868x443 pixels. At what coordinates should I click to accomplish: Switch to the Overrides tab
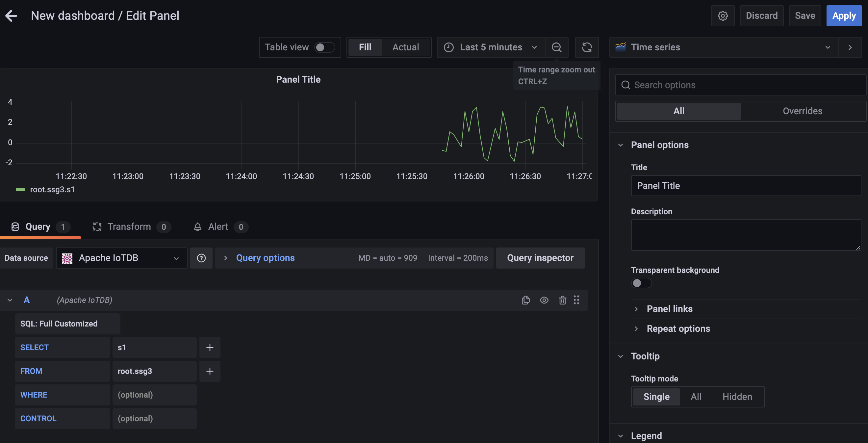[802, 111]
